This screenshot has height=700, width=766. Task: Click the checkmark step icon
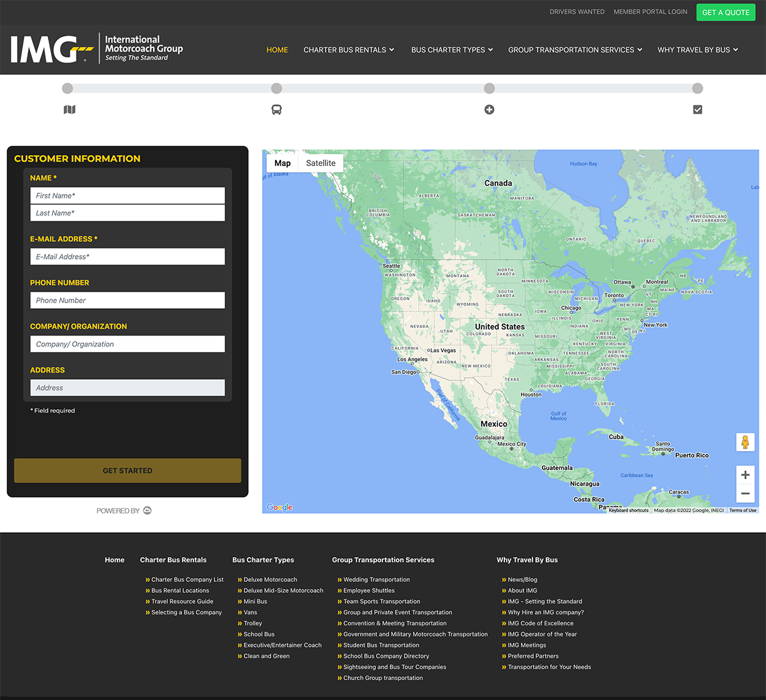pos(698,110)
